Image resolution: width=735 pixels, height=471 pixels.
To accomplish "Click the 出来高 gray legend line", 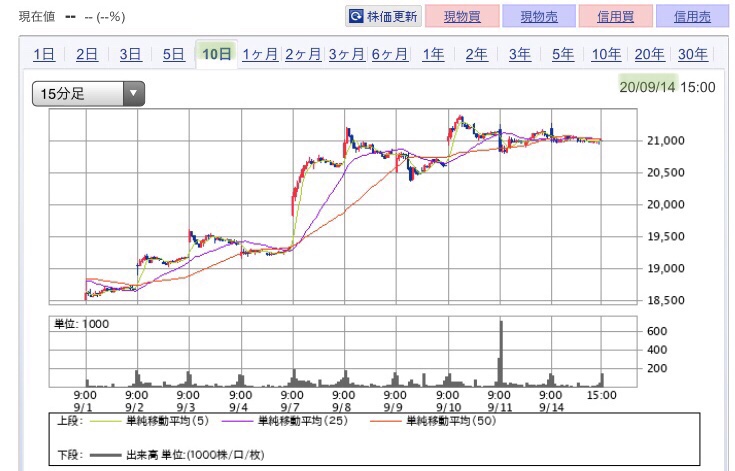I will (105, 455).
